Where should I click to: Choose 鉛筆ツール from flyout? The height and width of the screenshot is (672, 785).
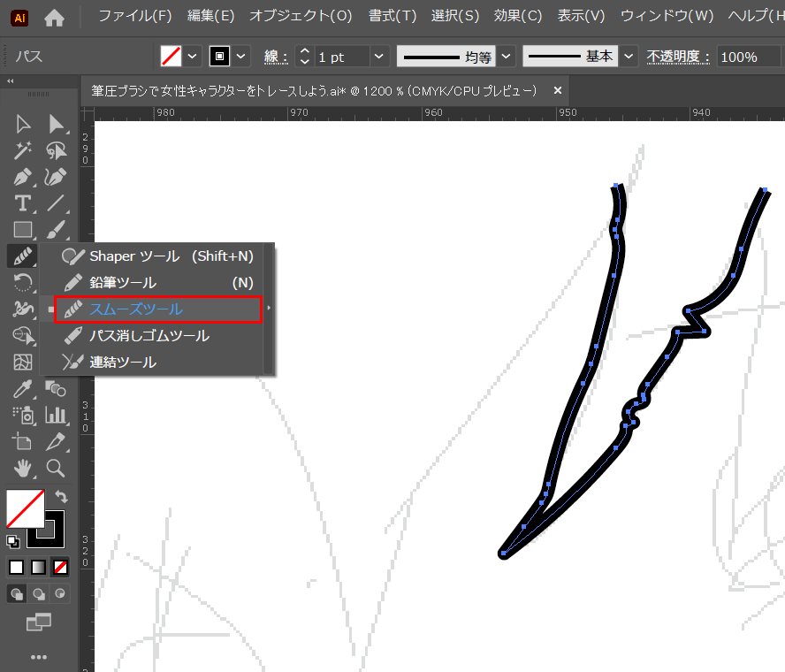click(157, 283)
